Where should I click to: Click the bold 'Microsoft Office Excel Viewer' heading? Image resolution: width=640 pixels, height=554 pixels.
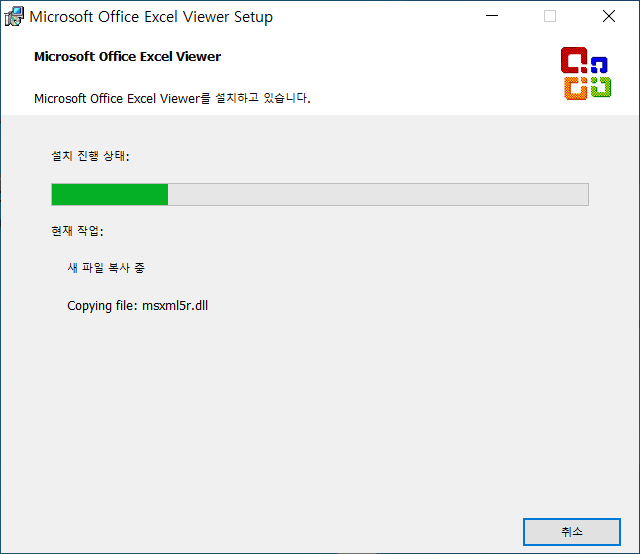[127, 56]
